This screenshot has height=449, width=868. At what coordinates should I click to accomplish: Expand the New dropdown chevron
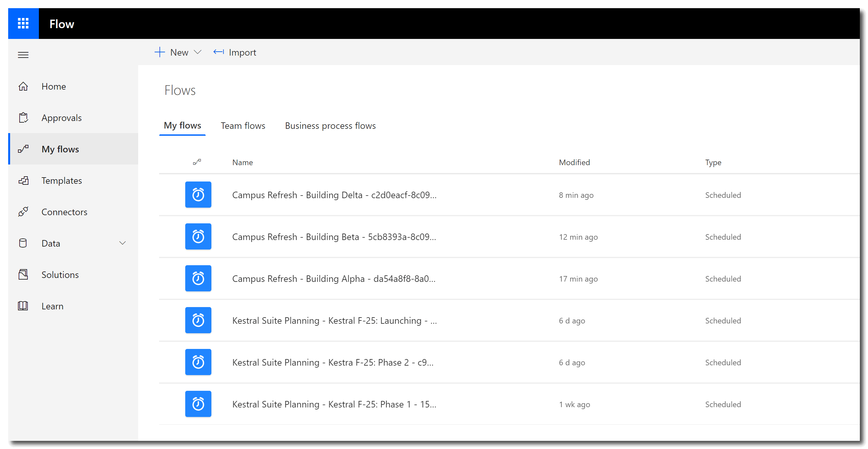[198, 52]
